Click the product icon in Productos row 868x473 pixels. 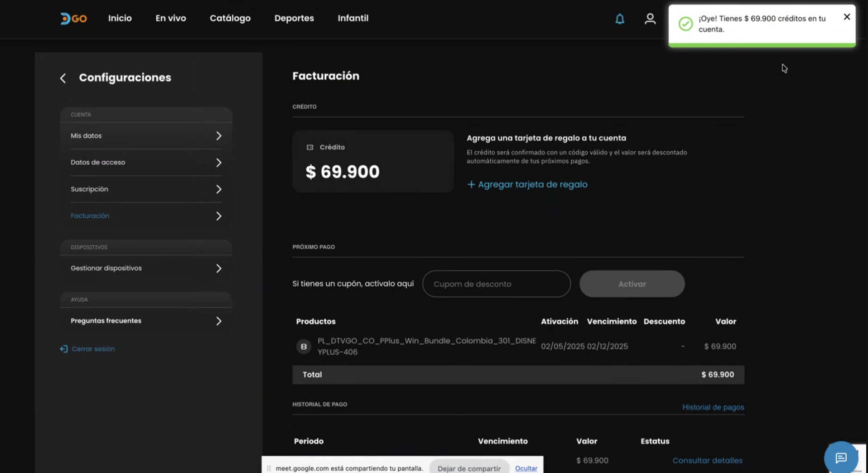pyautogui.click(x=304, y=347)
